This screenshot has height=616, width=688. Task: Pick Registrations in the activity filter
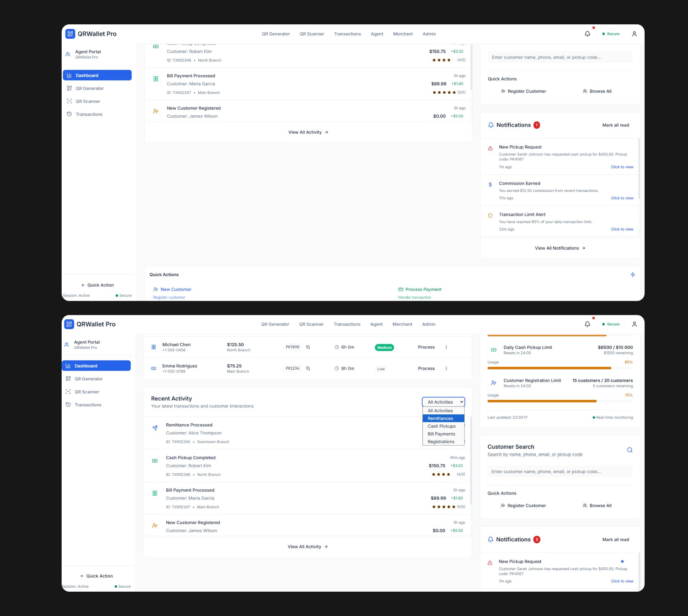[441, 442]
